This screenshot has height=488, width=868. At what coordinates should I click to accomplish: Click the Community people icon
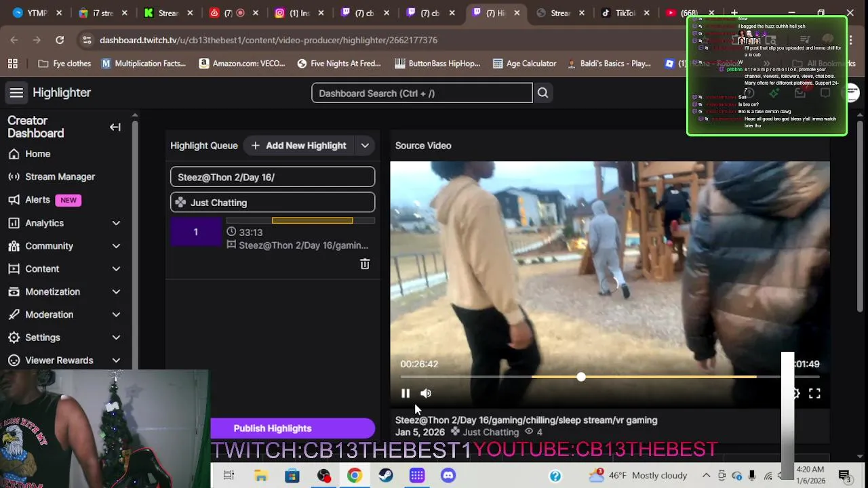[14, 246]
